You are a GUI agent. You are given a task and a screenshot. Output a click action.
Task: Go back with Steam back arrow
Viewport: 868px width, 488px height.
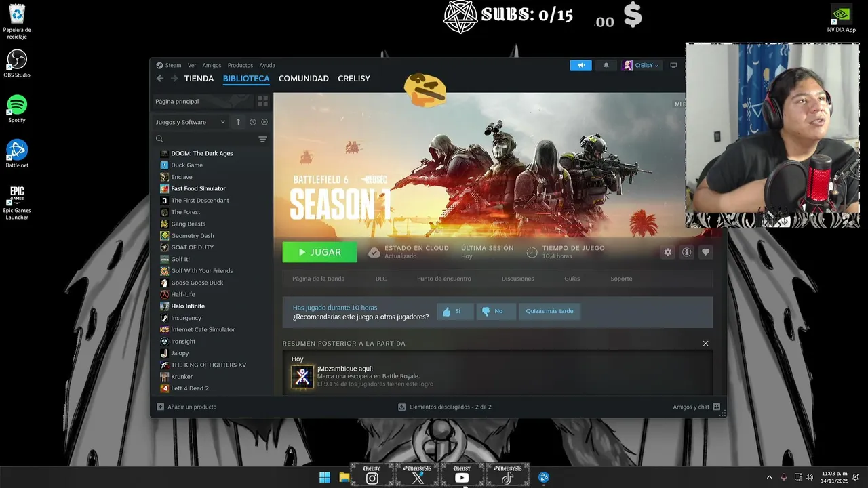coord(160,79)
